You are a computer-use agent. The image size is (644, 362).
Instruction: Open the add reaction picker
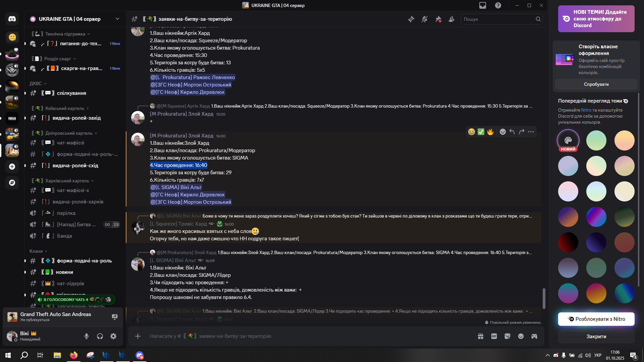(502, 132)
